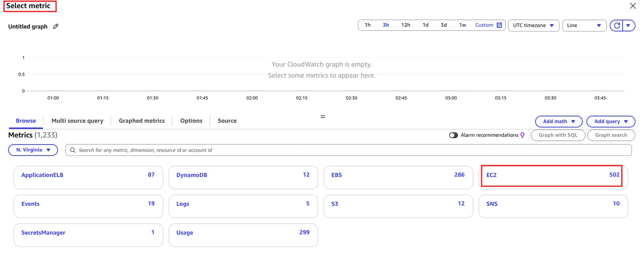Screen dimensions: 644x255
Task: Click the 02:30 time axis label
Action: click(x=351, y=98)
